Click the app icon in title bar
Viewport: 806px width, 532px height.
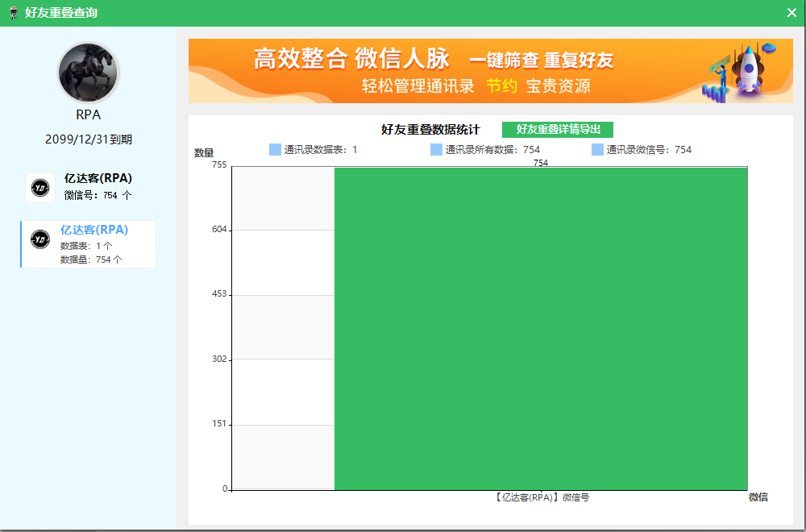point(14,13)
